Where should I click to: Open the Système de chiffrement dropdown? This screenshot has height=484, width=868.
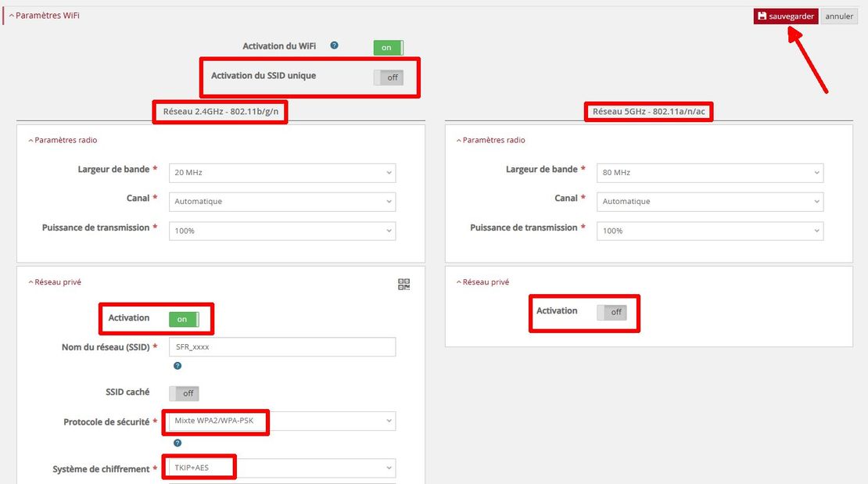coord(282,468)
